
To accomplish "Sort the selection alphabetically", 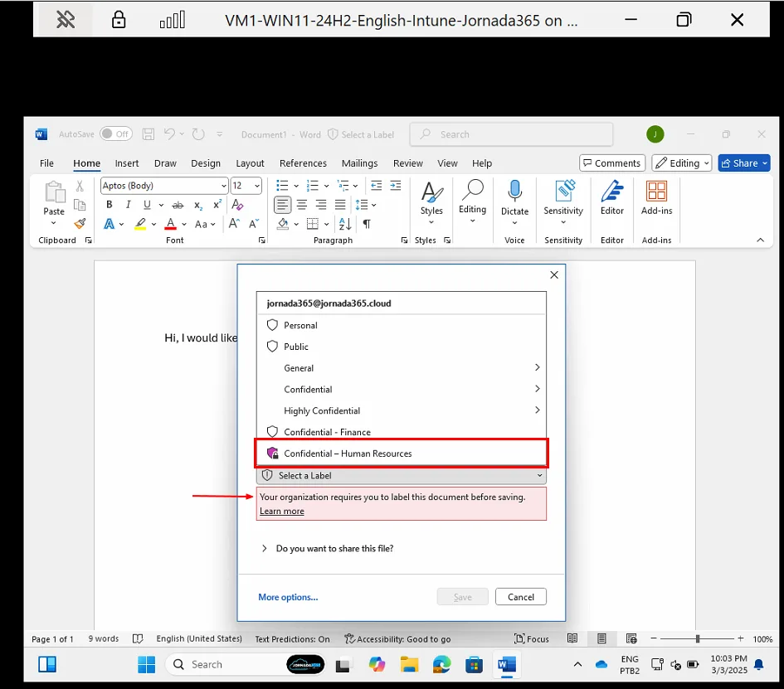I will (345, 224).
